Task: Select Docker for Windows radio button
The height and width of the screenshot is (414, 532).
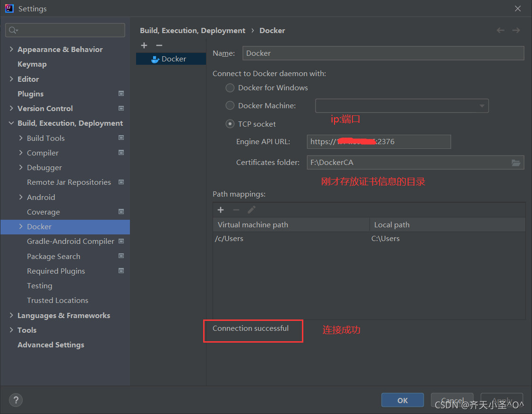Action: pos(230,88)
